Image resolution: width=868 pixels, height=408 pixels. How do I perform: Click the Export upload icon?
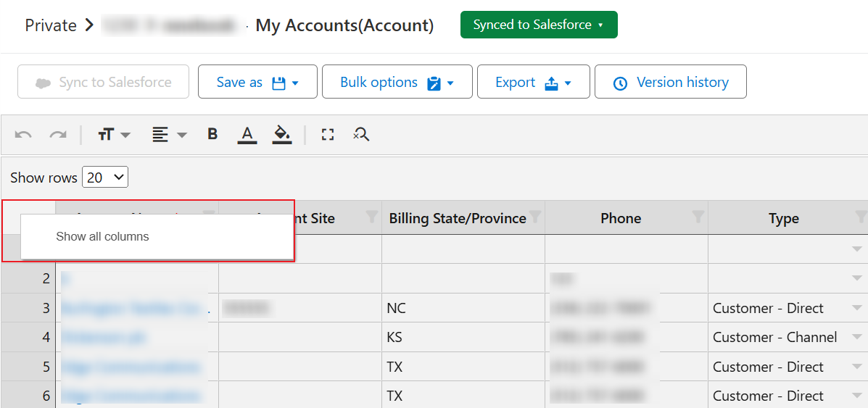click(552, 83)
